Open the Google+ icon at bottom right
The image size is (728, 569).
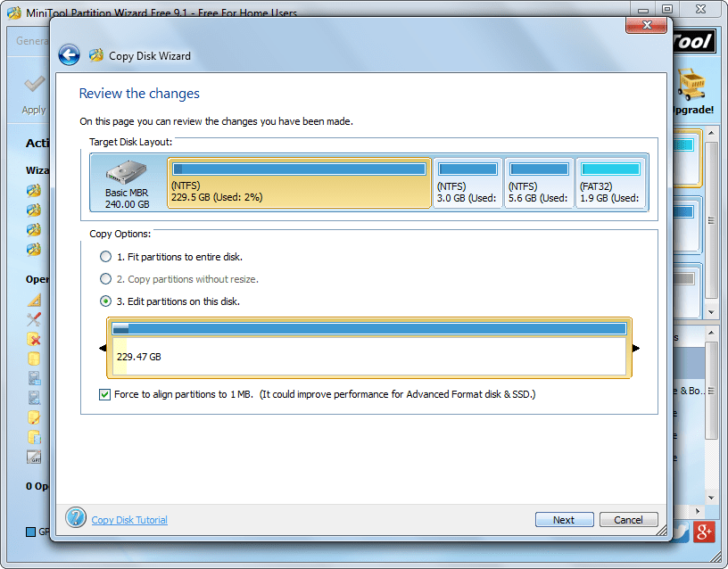point(704,532)
